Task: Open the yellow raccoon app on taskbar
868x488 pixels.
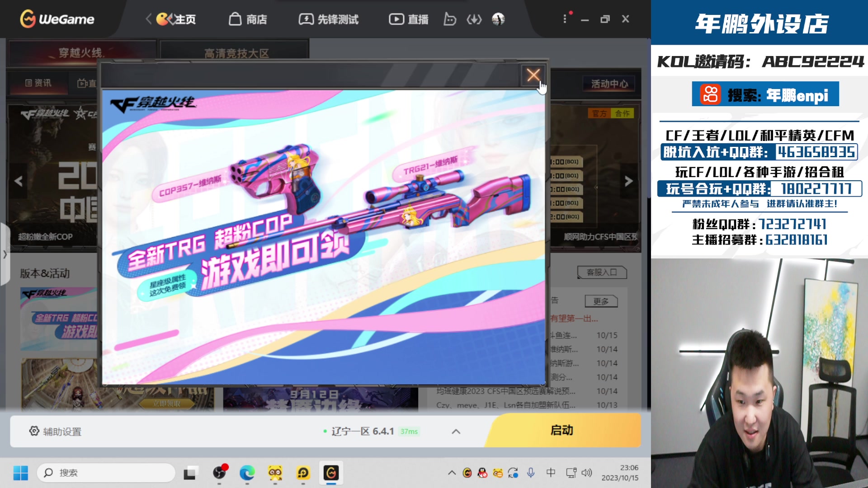Action: pos(275,473)
